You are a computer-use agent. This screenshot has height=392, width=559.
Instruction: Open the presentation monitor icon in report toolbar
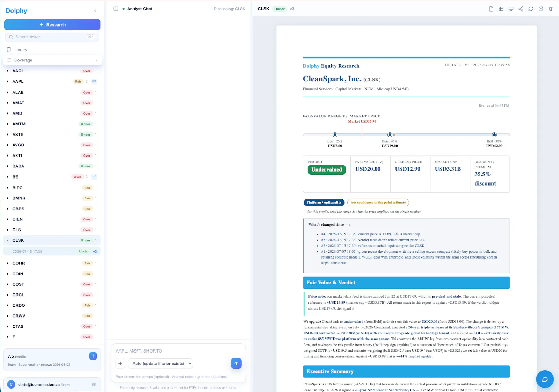511,9
